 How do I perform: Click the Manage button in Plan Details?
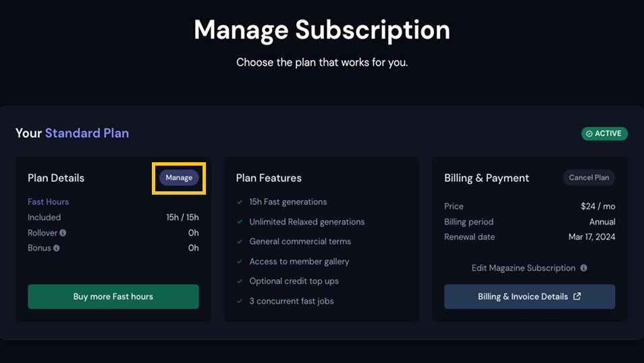pos(179,178)
